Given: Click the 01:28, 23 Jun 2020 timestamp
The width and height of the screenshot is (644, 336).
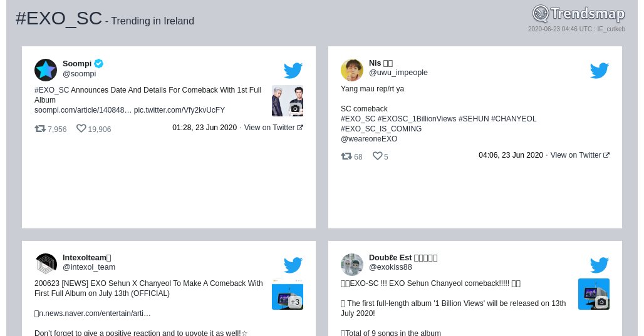Looking at the screenshot, I should click(204, 128).
